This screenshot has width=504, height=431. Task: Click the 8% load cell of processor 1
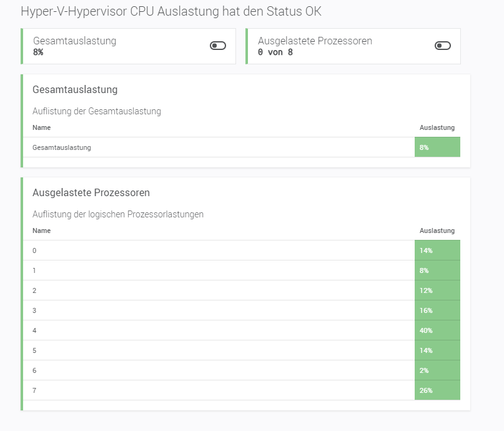click(437, 270)
